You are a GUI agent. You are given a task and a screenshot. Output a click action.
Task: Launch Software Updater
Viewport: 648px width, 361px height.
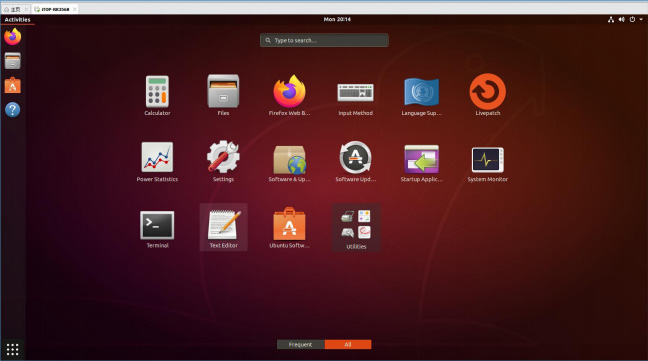[355, 161]
